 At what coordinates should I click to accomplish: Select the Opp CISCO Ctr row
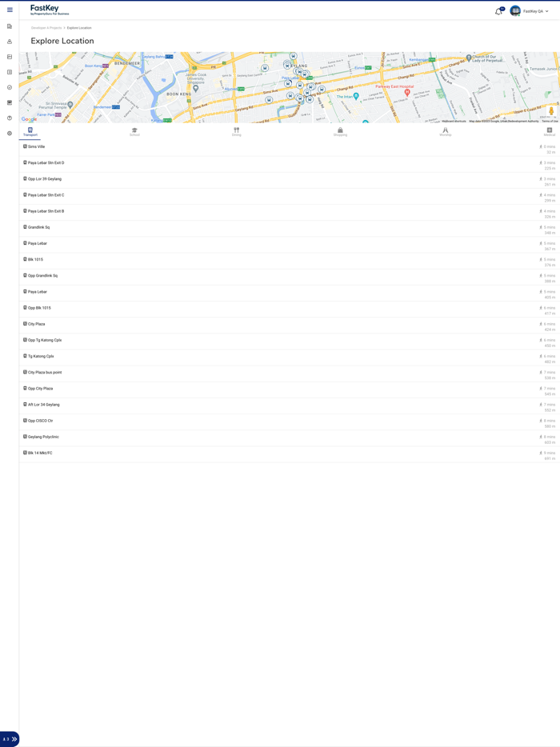pyautogui.click(x=290, y=423)
